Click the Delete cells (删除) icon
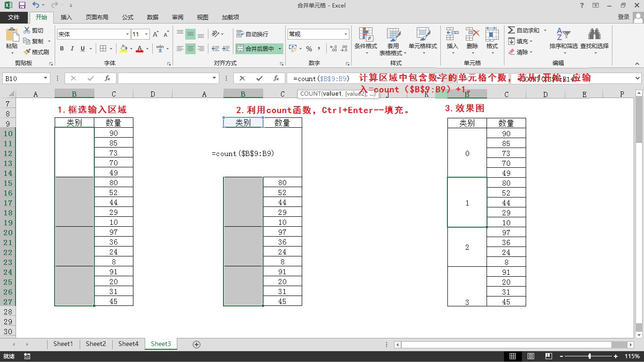 (x=472, y=34)
